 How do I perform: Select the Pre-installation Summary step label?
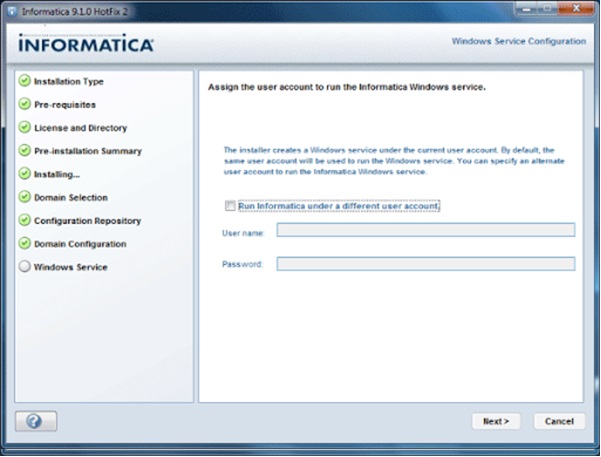click(88, 151)
